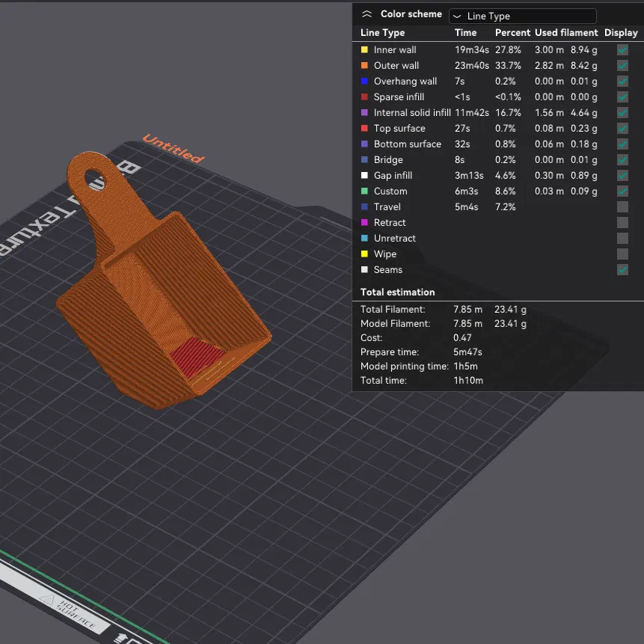
Task: Toggle Bottom surface display checkbox
Action: (622, 144)
